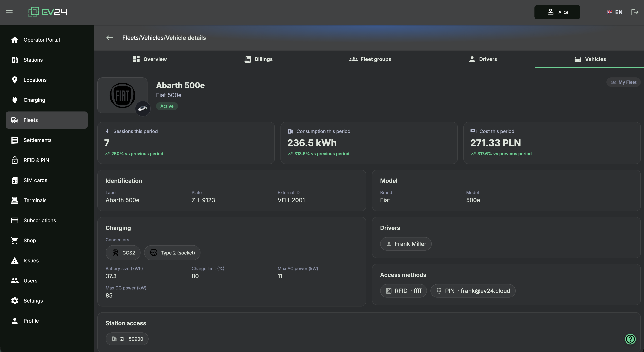Screen dimensions: 644x352
Task: Click the battery size value 37.3
Action: [x=111, y=276]
